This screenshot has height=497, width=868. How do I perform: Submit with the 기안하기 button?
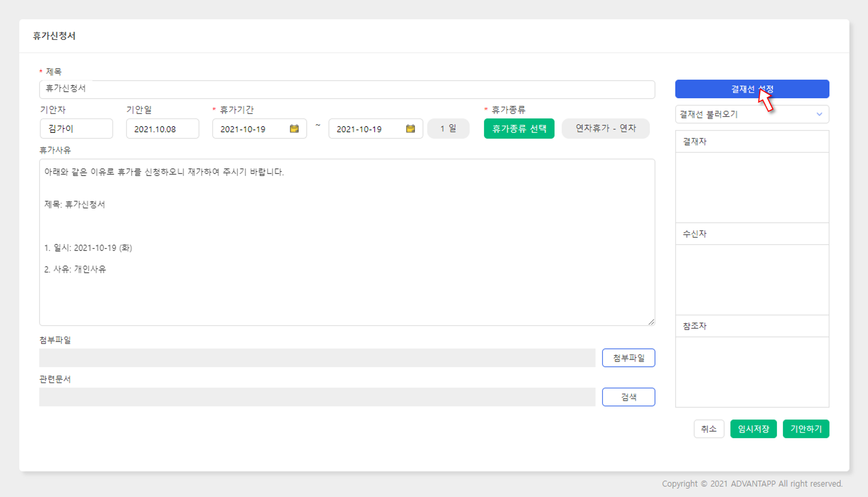[806, 429]
